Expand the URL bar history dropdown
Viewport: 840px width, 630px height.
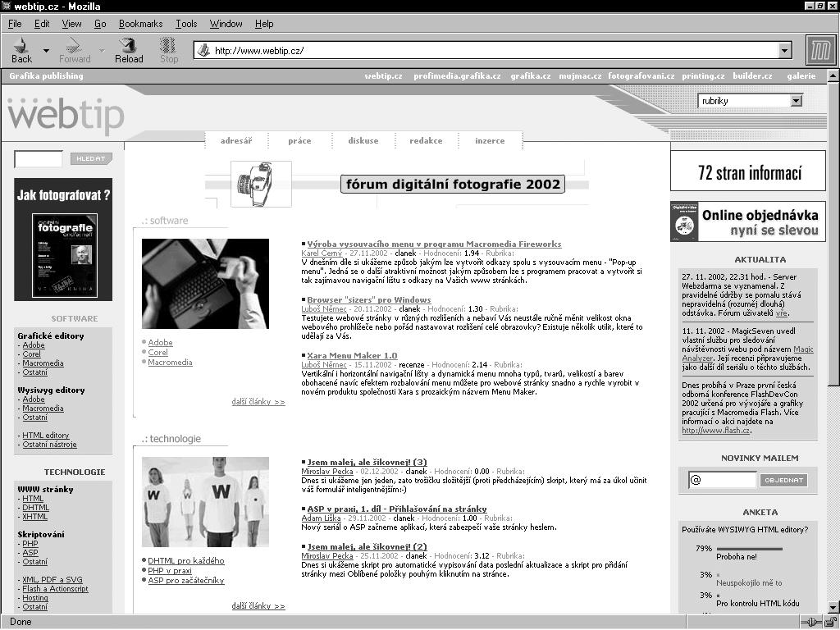785,51
